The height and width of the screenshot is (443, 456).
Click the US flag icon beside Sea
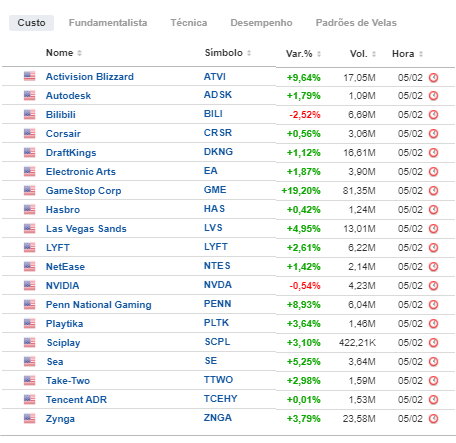[29, 362]
